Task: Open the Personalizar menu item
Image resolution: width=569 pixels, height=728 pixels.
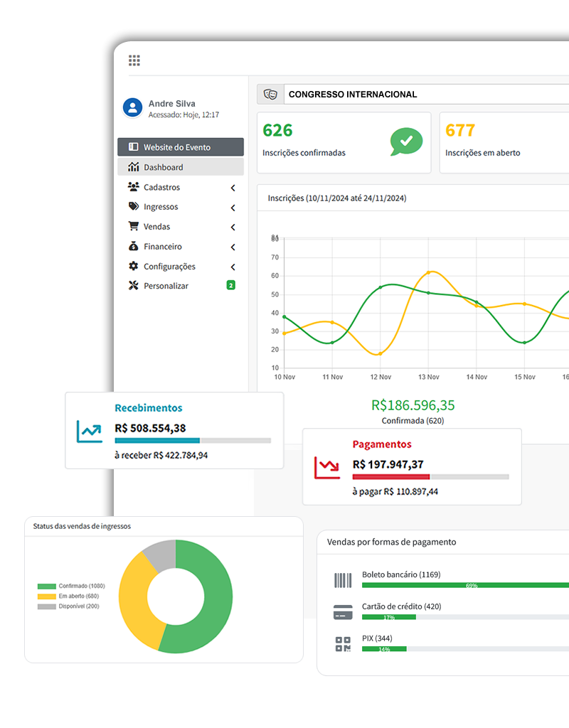Action: coord(166,286)
